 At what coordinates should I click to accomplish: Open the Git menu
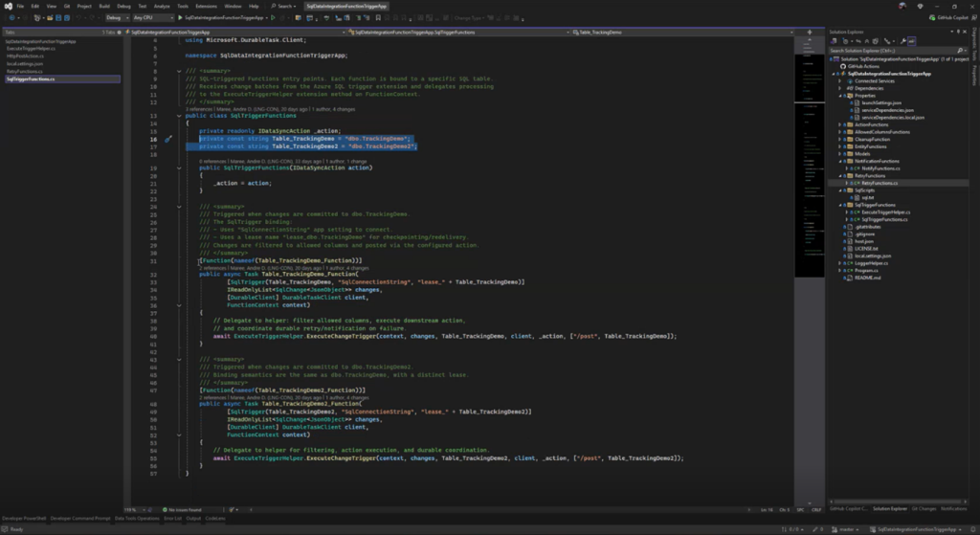[x=67, y=7]
